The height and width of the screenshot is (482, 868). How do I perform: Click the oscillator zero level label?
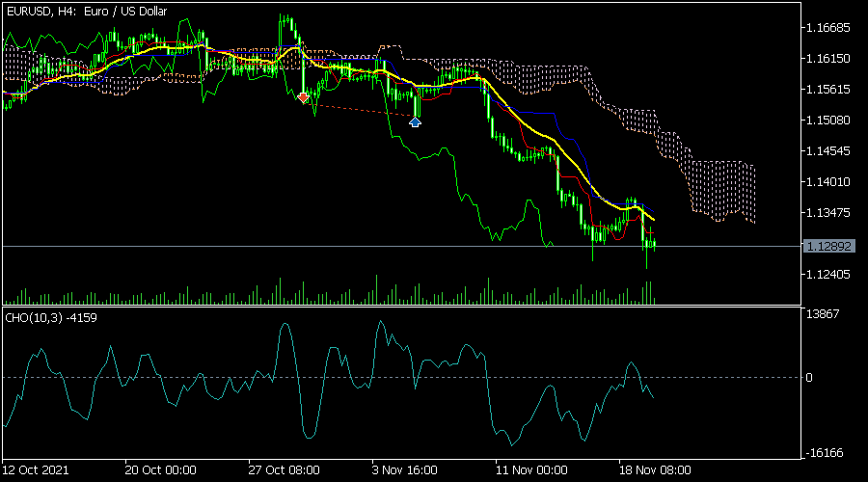(x=809, y=378)
